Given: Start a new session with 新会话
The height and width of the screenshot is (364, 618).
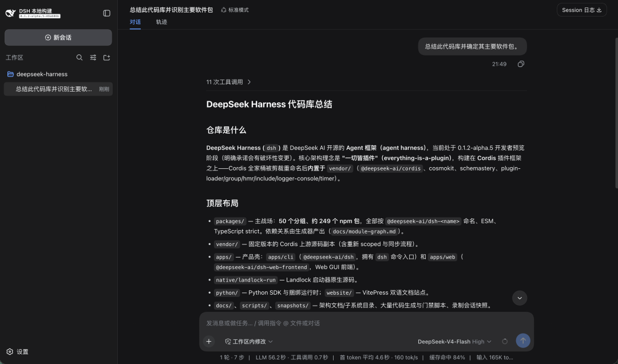Looking at the screenshot, I should [x=58, y=37].
